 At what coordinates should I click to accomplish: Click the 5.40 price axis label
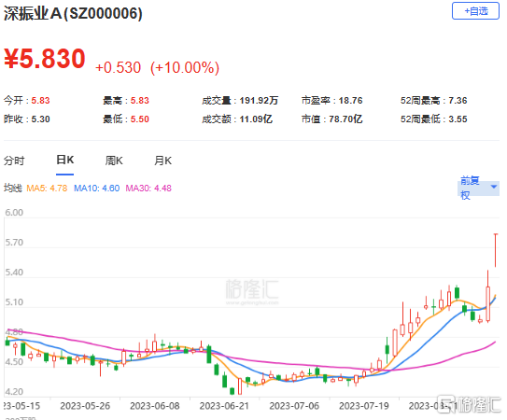[x=14, y=273]
